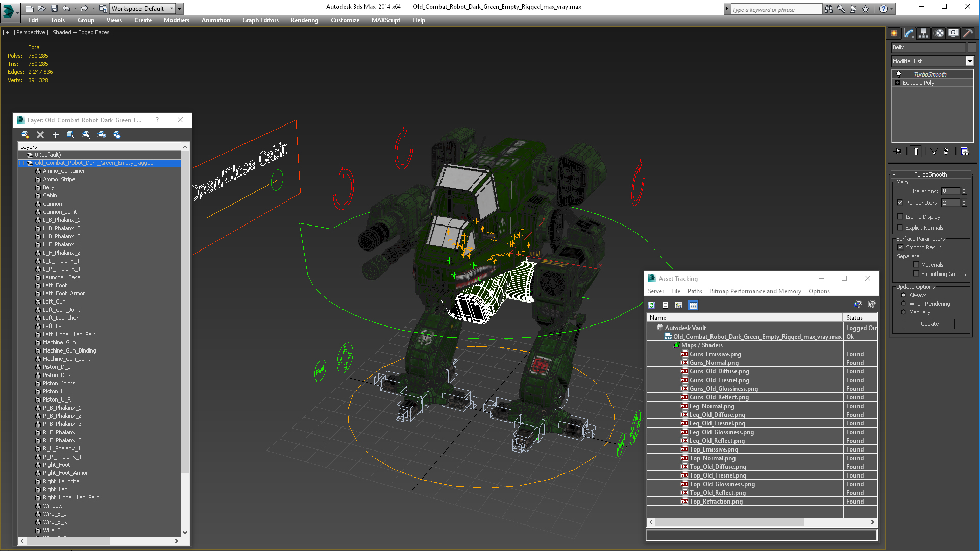This screenshot has width=980, height=551.
Task: Click Status Log list icon in Asset Tracking
Action: coord(665,305)
